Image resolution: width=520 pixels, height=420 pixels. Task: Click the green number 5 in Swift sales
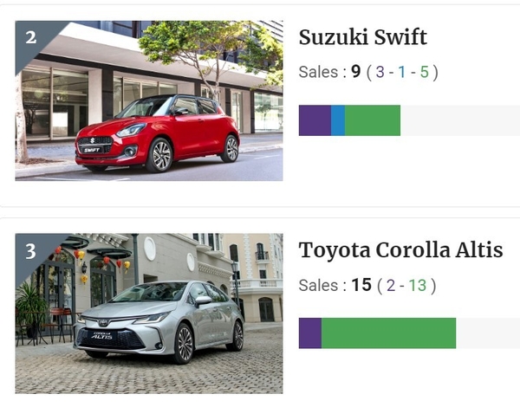click(x=424, y=72)
